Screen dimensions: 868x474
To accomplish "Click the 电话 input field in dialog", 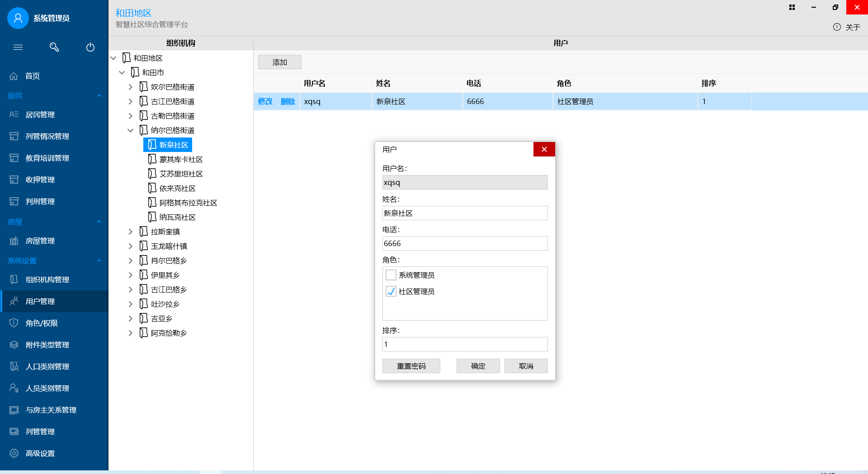I will pos(465,243).
